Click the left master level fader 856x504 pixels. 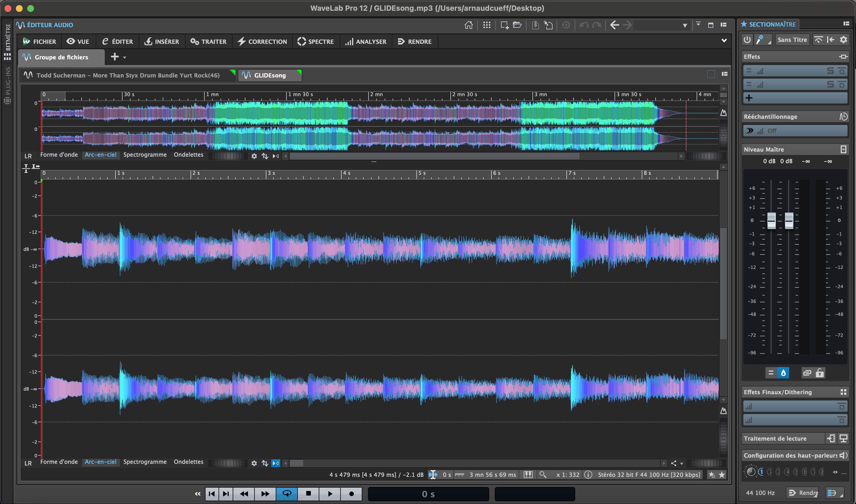[771, 221]
